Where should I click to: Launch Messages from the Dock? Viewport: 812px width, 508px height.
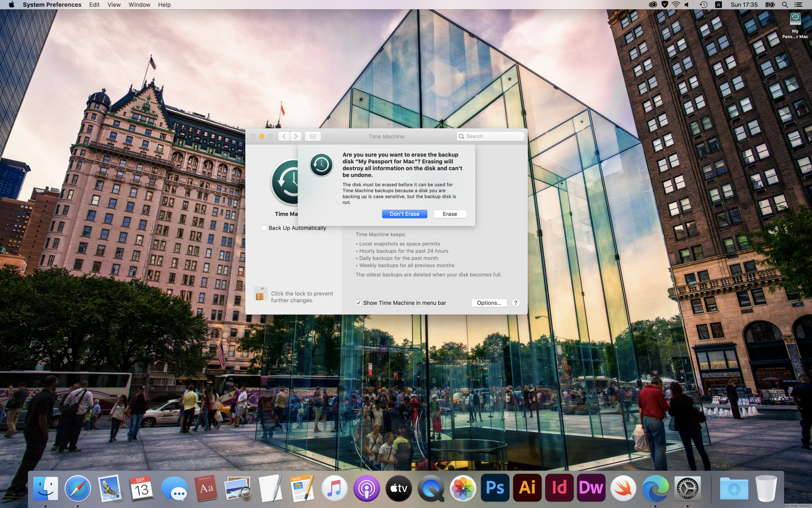tap(174, 488)
